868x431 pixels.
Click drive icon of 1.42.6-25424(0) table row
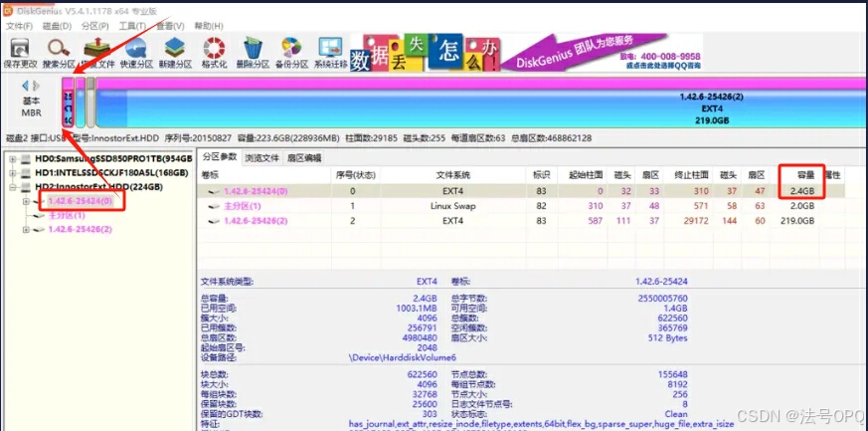coord(214,192)
